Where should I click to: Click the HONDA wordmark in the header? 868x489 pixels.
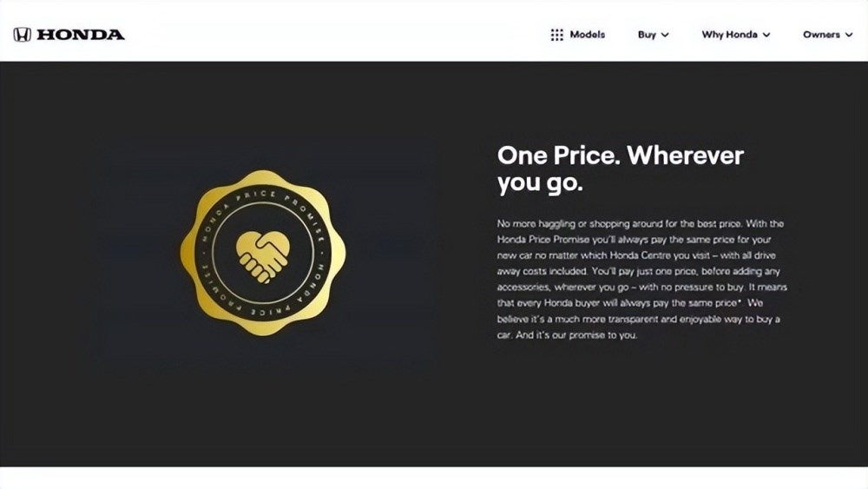[x=81, y=35]
